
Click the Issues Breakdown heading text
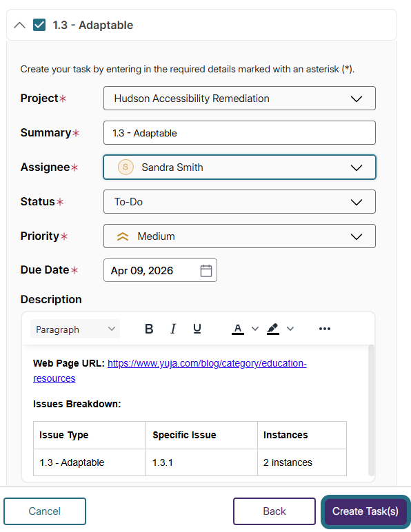pos(77,404)
